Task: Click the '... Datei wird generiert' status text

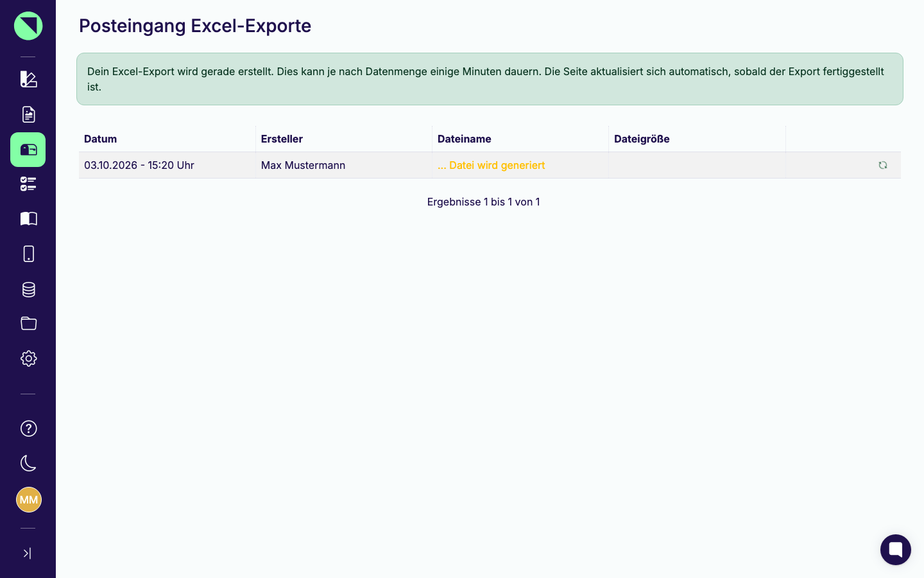Action: click(x=492, y=165)
